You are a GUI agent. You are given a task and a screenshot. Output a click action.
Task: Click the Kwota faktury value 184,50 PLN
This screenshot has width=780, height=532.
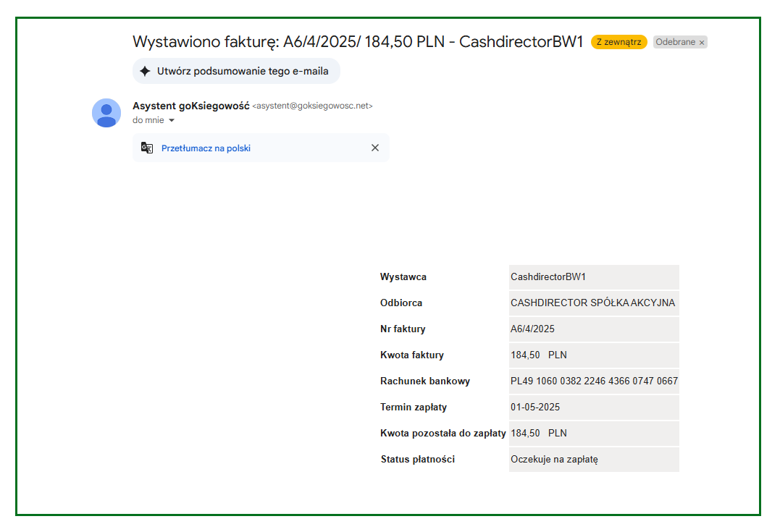tap(539, 355)
